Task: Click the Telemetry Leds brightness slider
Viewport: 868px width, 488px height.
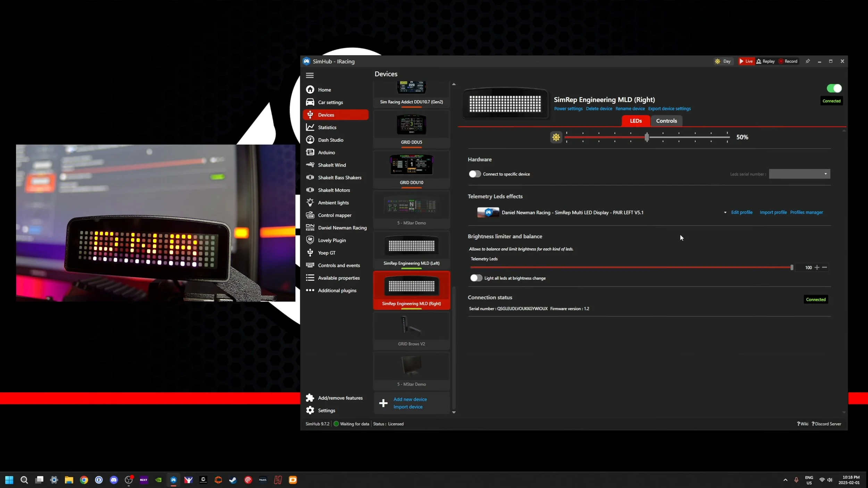Action: click(631, 267)
